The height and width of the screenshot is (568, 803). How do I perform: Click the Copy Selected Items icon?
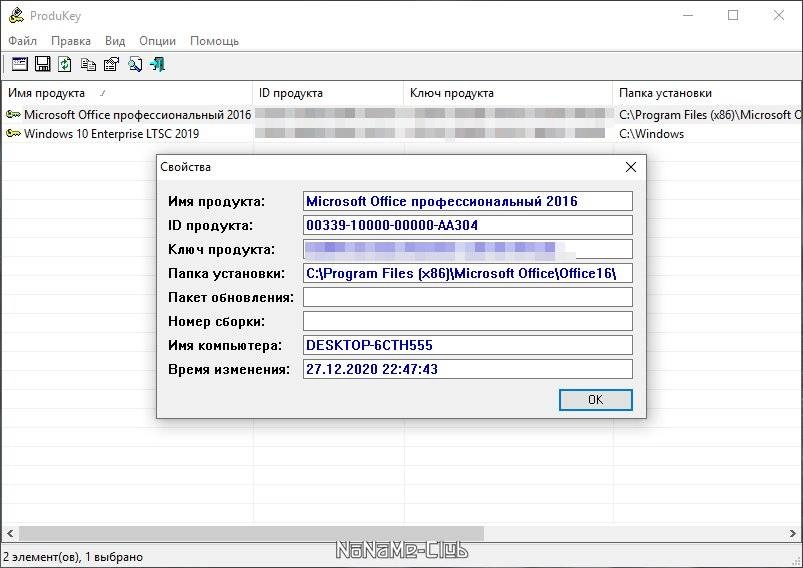tap(88, 64)
